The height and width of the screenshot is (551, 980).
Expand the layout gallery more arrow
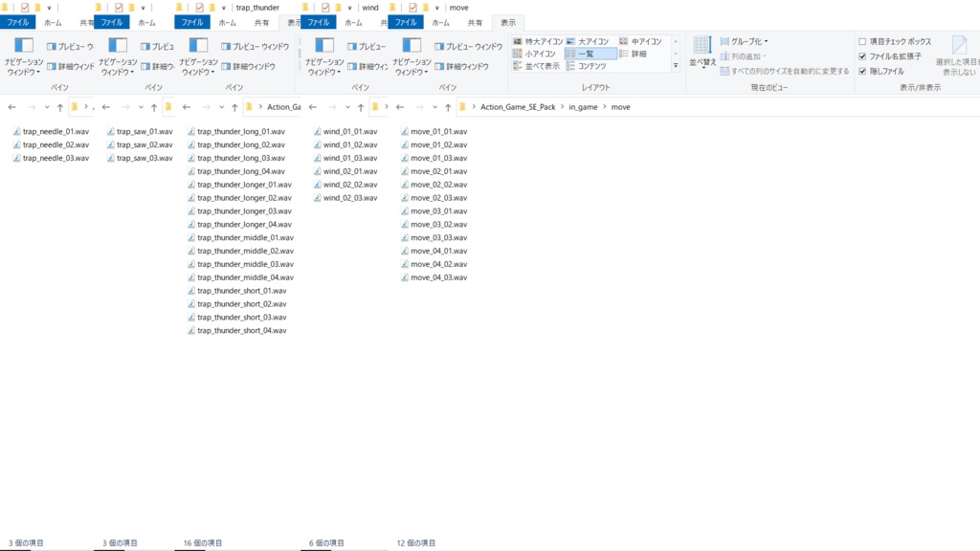coord(676,66)
